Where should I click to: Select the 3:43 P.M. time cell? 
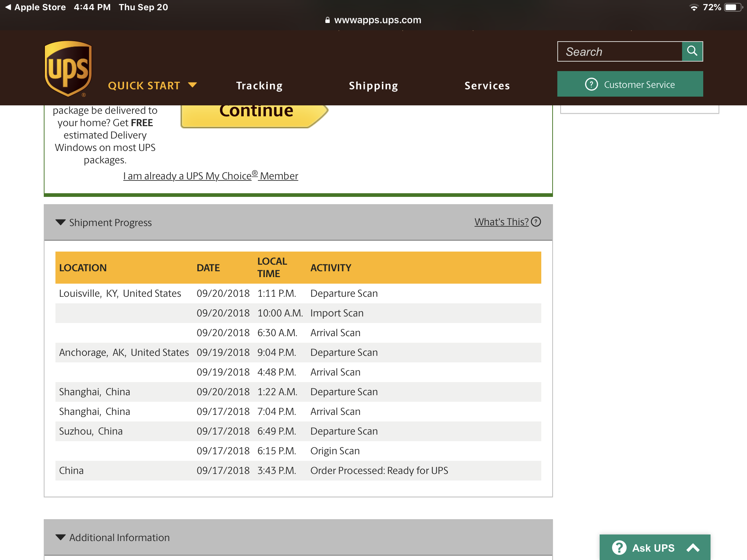tap(277, 470)
